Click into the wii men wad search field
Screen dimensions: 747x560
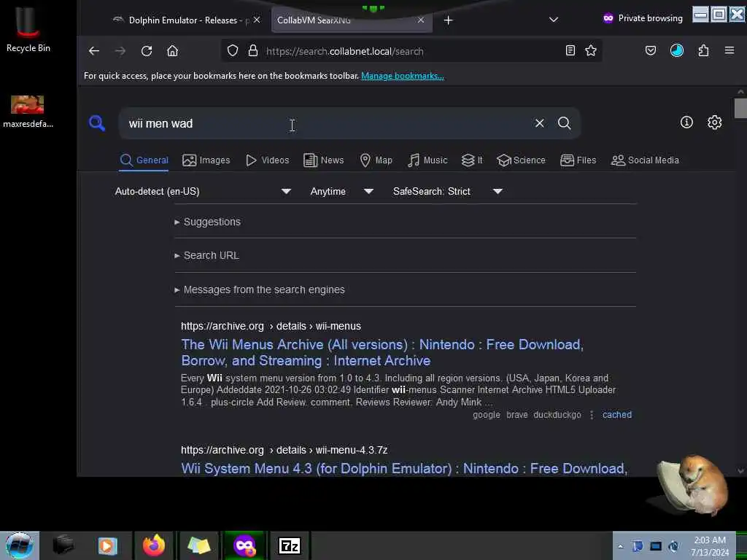[324, 123]
